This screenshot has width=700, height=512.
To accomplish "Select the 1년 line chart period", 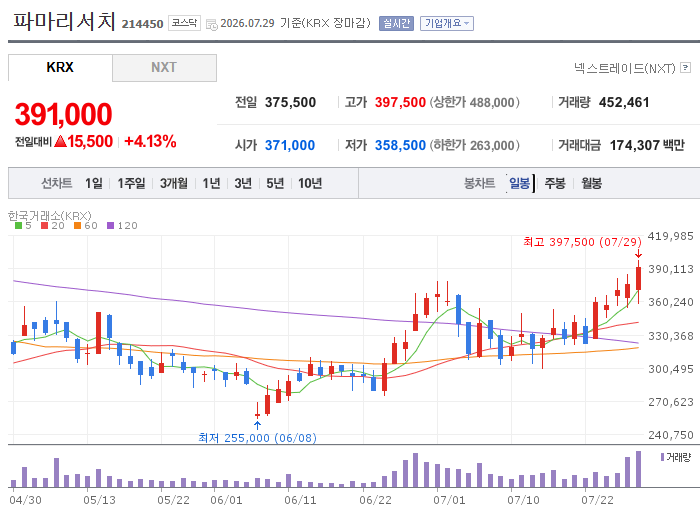I will [x=211, y=183].
